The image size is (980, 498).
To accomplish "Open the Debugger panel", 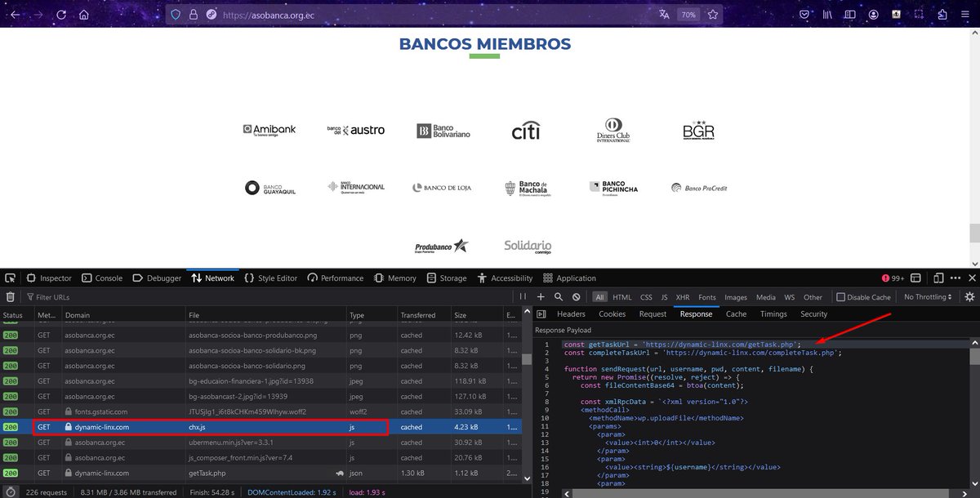I will (158, 278).
